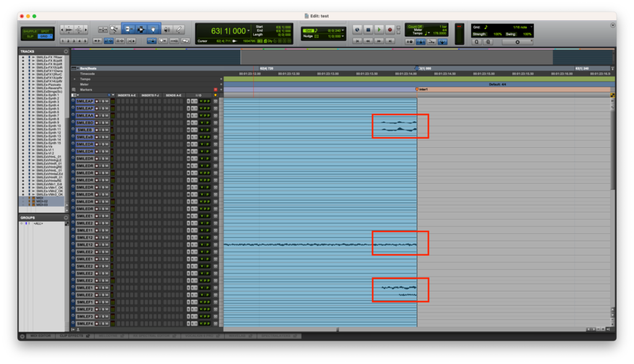Arm recording with the red Record button
This screenshot has width=634, height=364.
click(390, 30)
